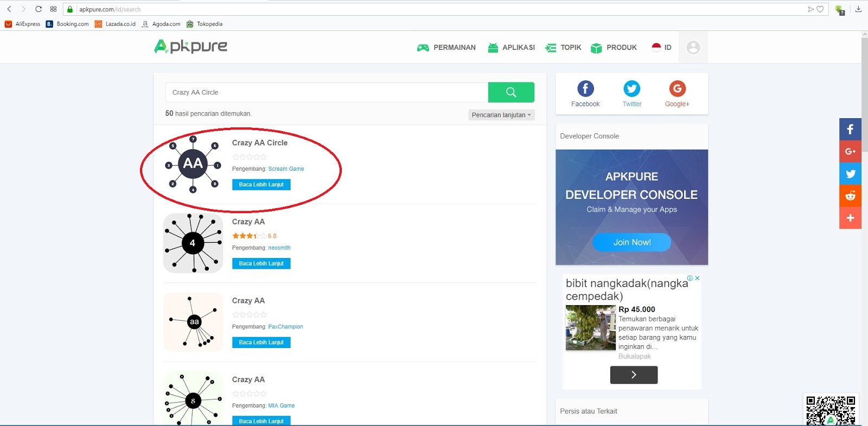The image size is (868, 426).
Task: Open Crazy AA Circle app icon
Action: coord(193,164)
